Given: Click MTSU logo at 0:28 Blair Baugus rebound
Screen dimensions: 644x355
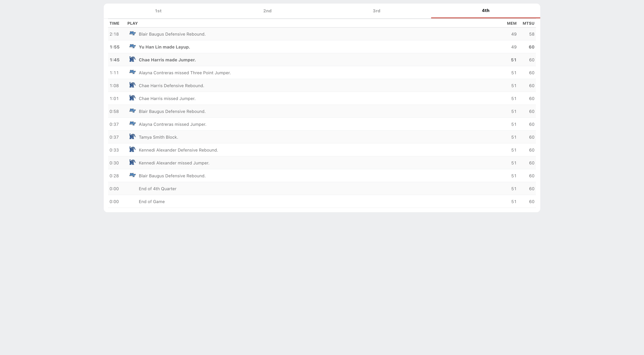Looking at the screenshot, I should click(x=132, y=175).
